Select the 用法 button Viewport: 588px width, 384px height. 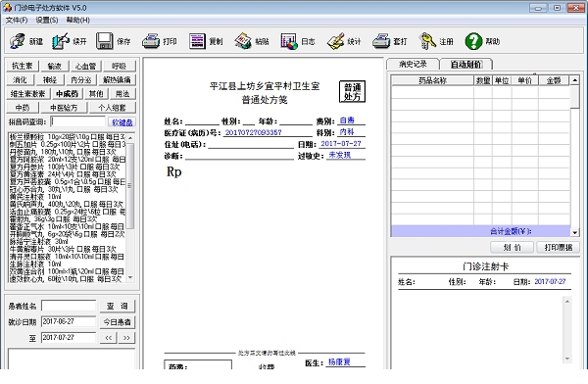122,94
